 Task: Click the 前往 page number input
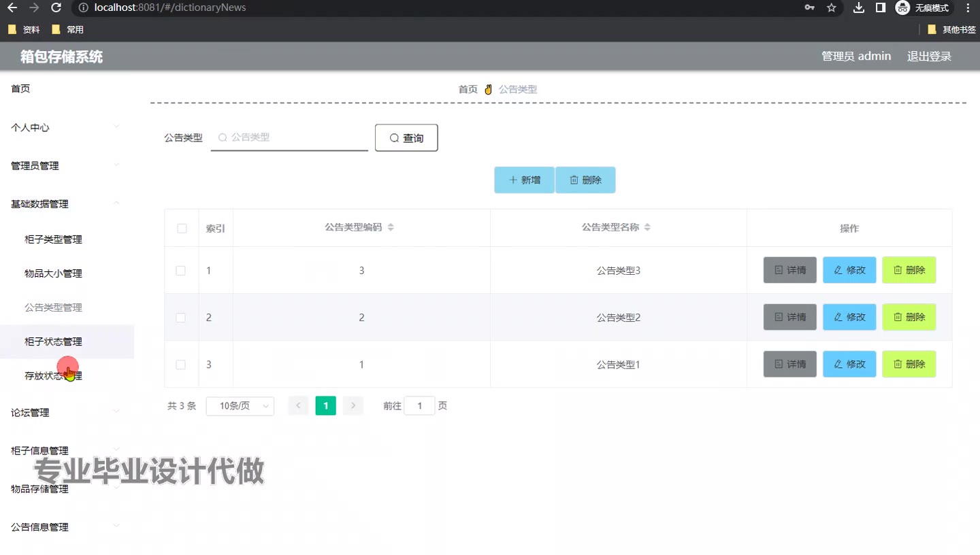419,406
